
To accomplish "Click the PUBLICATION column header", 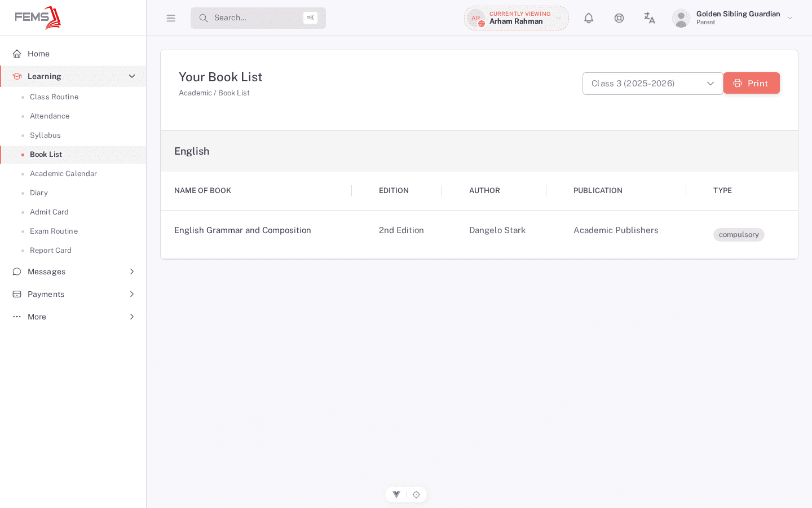I will point(598,191).
